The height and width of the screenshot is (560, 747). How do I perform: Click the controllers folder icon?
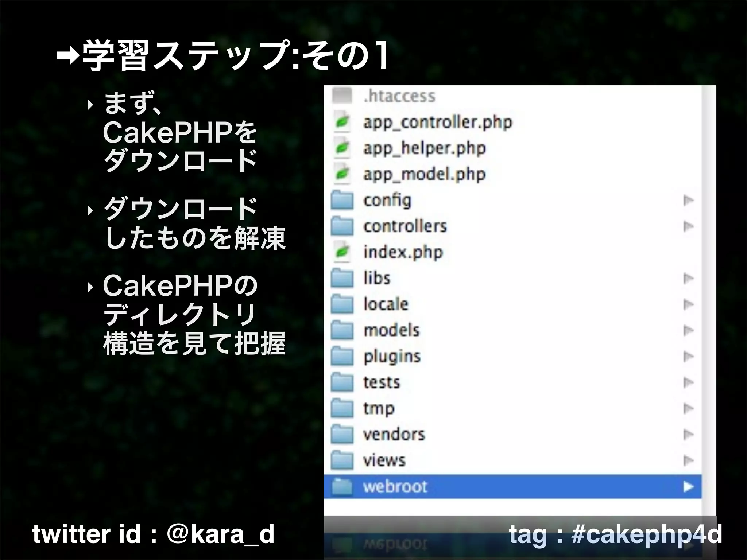point(342,226)
